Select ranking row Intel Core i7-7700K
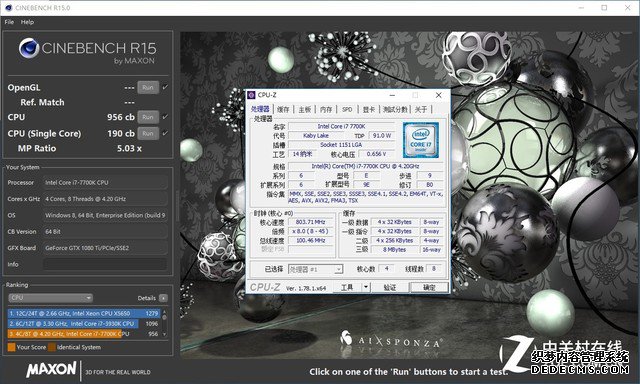Viewport: 640px width, 384px height. 84,334
